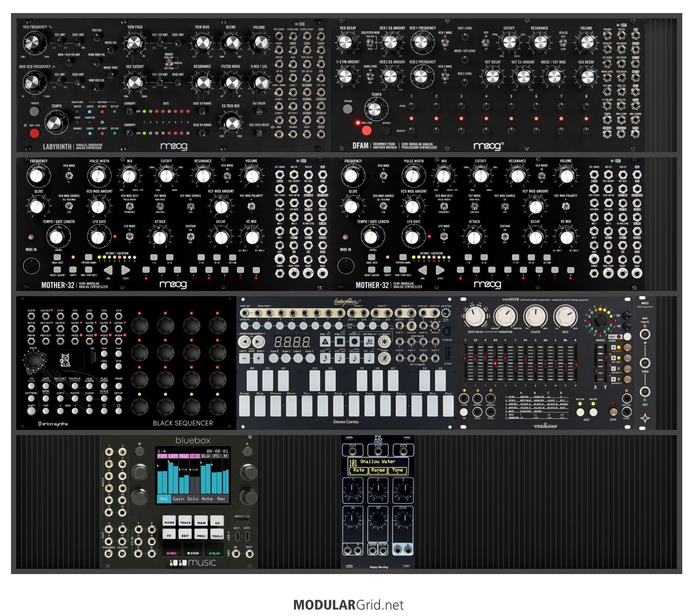698x616 pixels.
Task: Click 'Shallow Water' on FX Aid Pro display
Action: click(x=377, y=462)
